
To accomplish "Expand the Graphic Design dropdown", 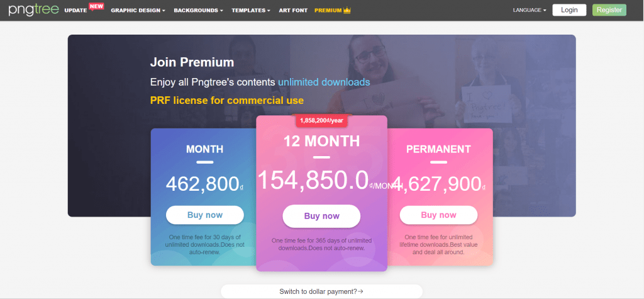I will point(138,11).
